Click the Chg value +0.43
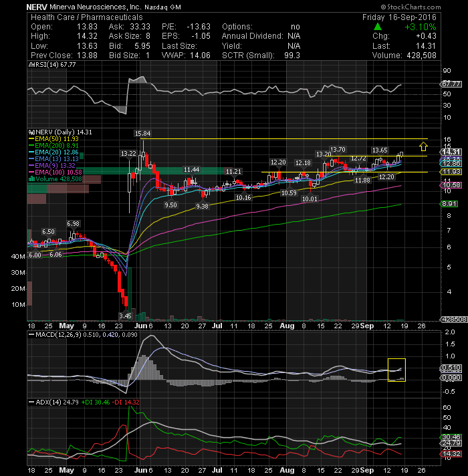Image resolution: width=468 pixels, height=476 pixels. [426, 36]
